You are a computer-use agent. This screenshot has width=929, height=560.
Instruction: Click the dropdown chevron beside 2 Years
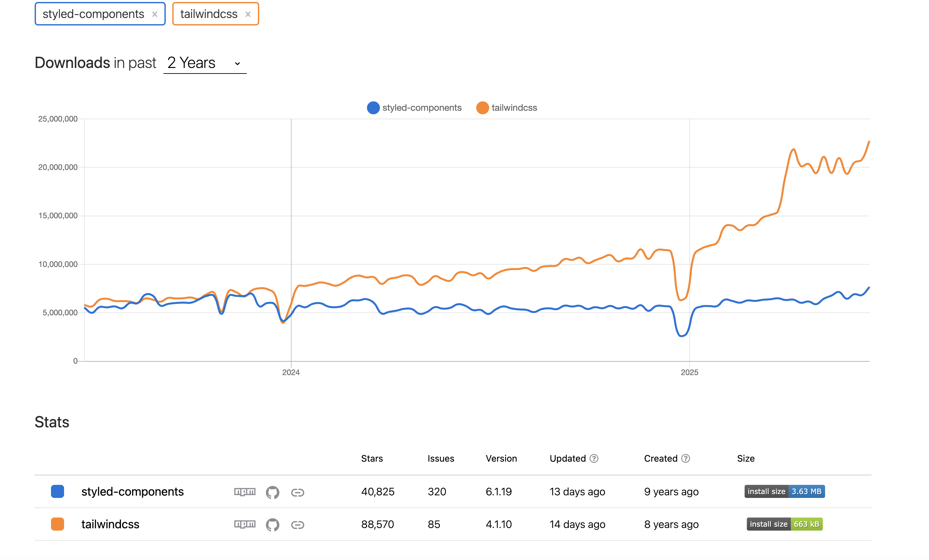pos(237,64)
